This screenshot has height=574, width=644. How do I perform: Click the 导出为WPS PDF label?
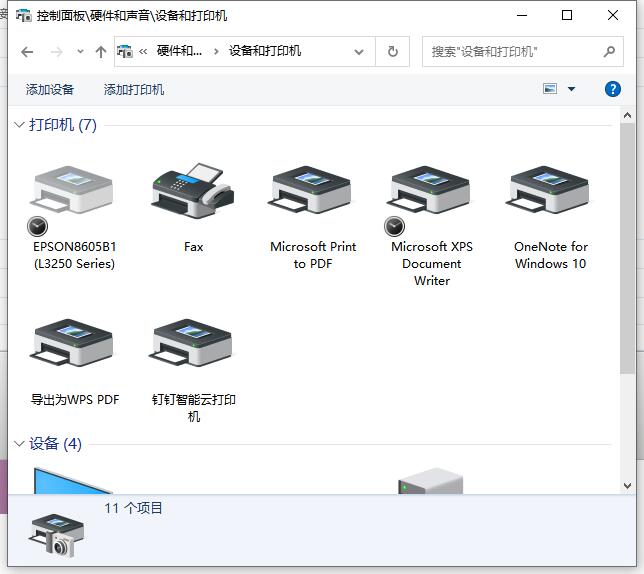point(75,400)
